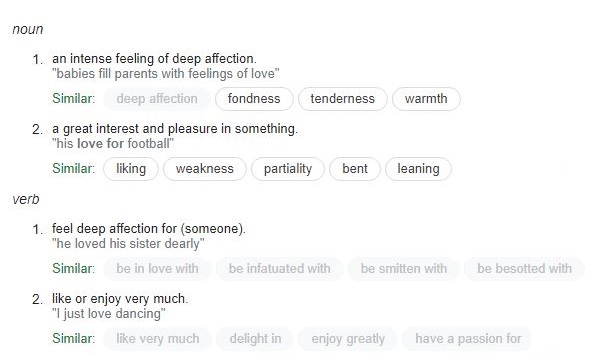Select the 'liking' synonym chip
593x363 pixels.
coord(131,169)
